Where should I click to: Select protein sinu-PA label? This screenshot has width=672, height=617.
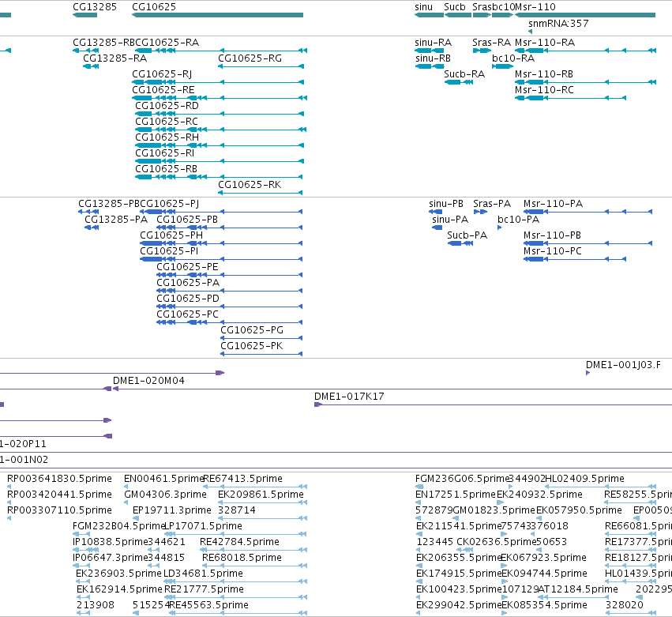(x=450, y=220)
